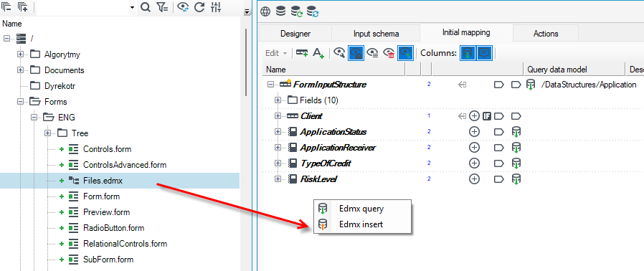The height and width of the screenshot is (271, 644).
Task: Switch to the Input schema tab
Action: [x=377, y=34]
